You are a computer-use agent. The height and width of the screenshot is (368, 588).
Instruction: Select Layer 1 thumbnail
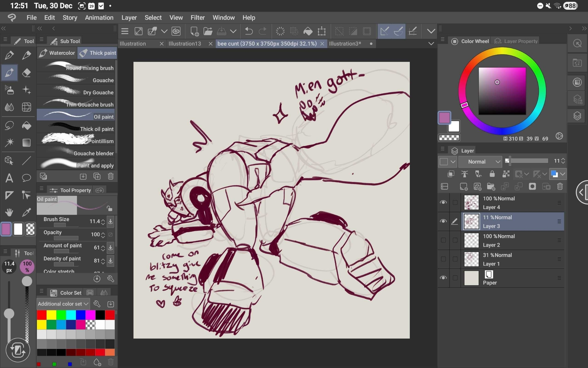pyautogui.click(x=471, y=259)
